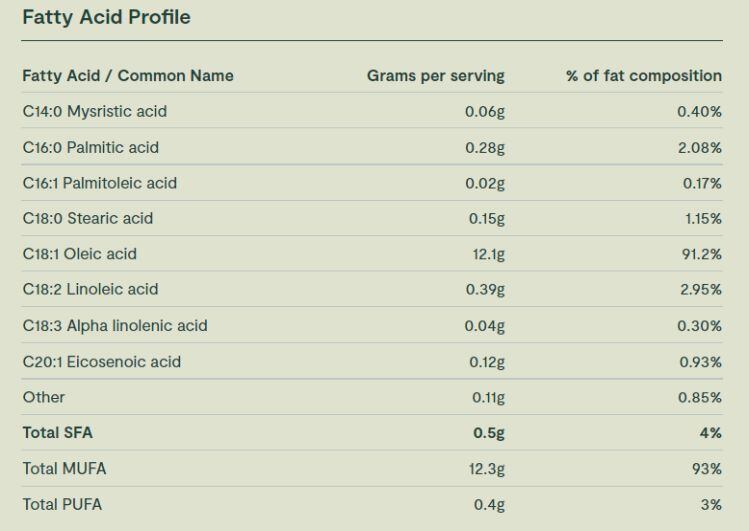Click the 12.1g Oleic acid grams value

pos(488,254)
